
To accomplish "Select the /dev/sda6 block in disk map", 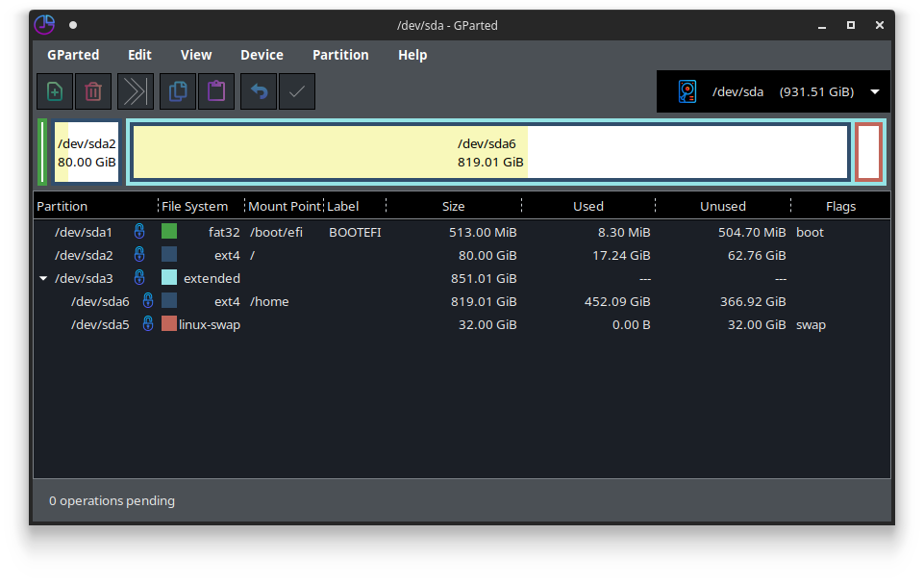I will pos(490,153).
